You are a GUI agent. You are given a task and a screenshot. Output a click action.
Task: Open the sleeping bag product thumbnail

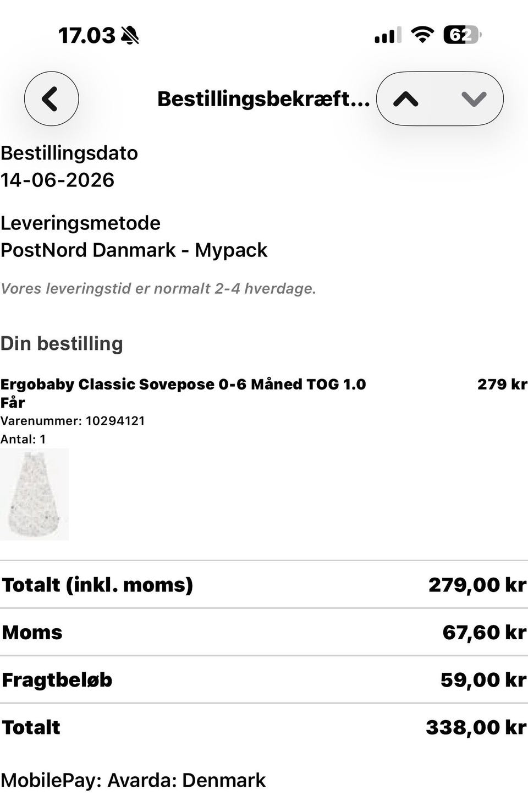[x=34, y=494]
